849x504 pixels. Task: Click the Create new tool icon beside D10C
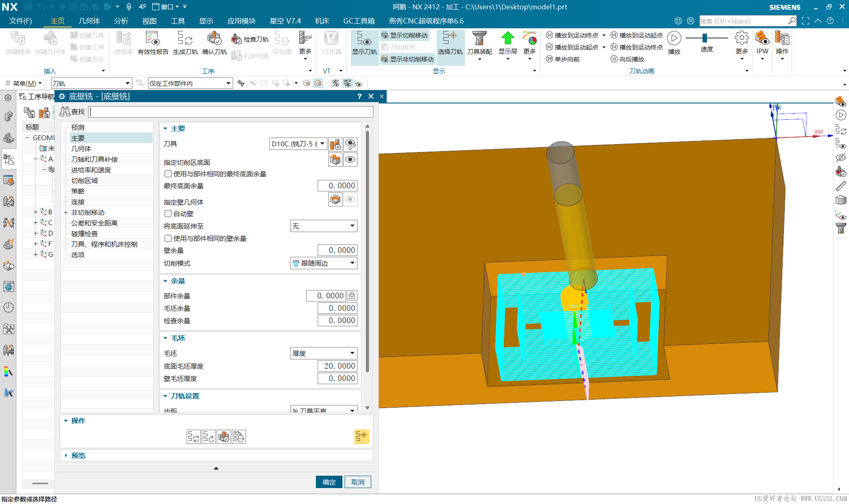pyautogui.click(x=335, y=144)
